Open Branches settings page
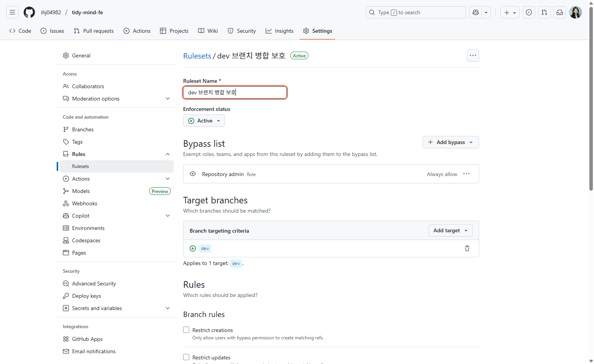Image resolution: width=594 pixels, height=364 pixels. pos(117,129)
